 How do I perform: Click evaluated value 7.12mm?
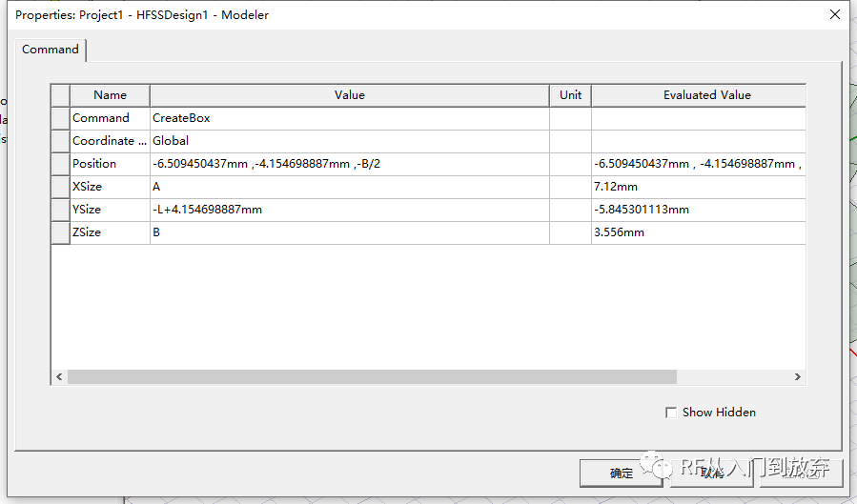tap(699, 188)
